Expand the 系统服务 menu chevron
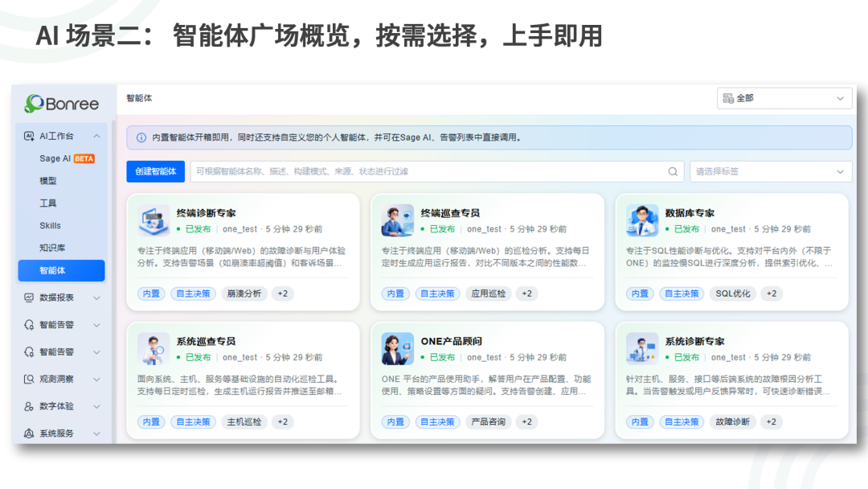This screenshot has height=489, width=868. (97, 433)
